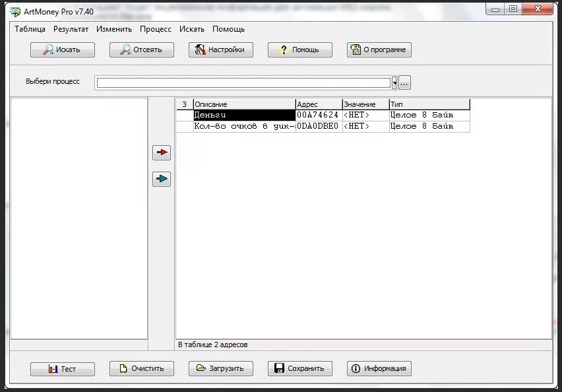Click the Искать magnifier toolbar button
This screenshot has width=562, height=392.
(x=63, y=50)
